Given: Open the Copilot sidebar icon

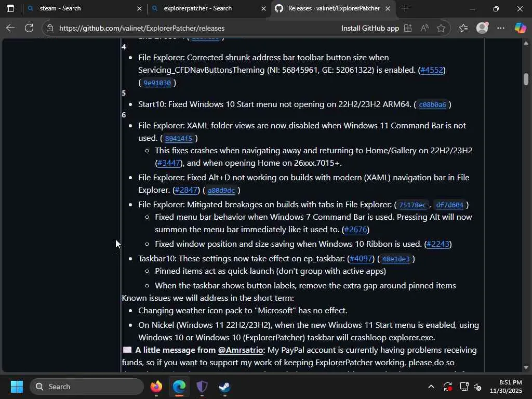Looking at the screenshot, I should click(x=520, y=28).
